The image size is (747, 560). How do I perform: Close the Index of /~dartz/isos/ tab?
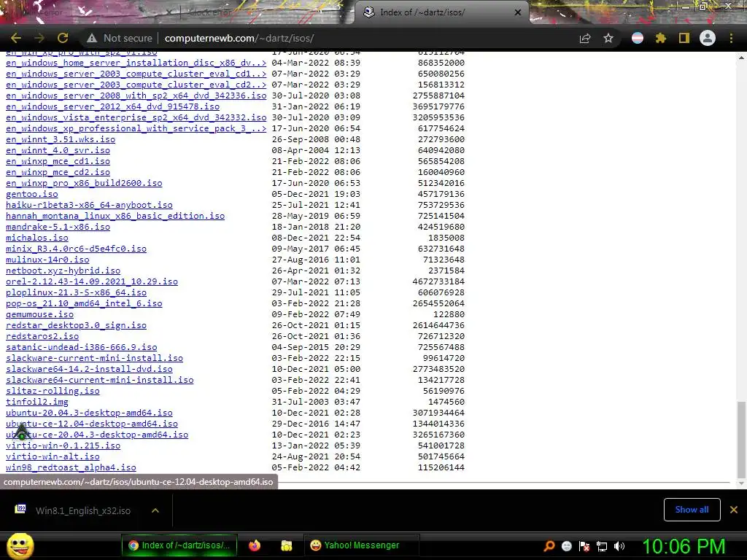point(518,12)
